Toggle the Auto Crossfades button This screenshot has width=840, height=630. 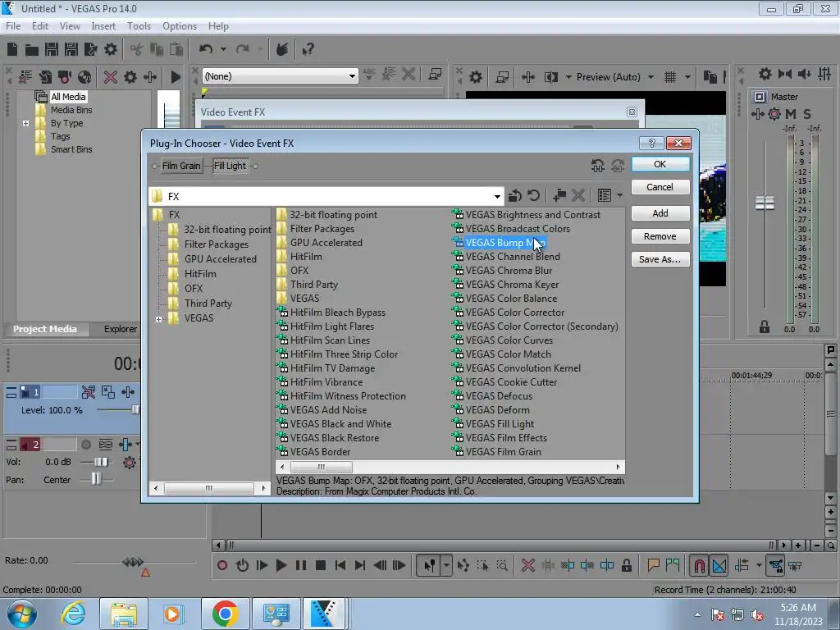(719, 565)
